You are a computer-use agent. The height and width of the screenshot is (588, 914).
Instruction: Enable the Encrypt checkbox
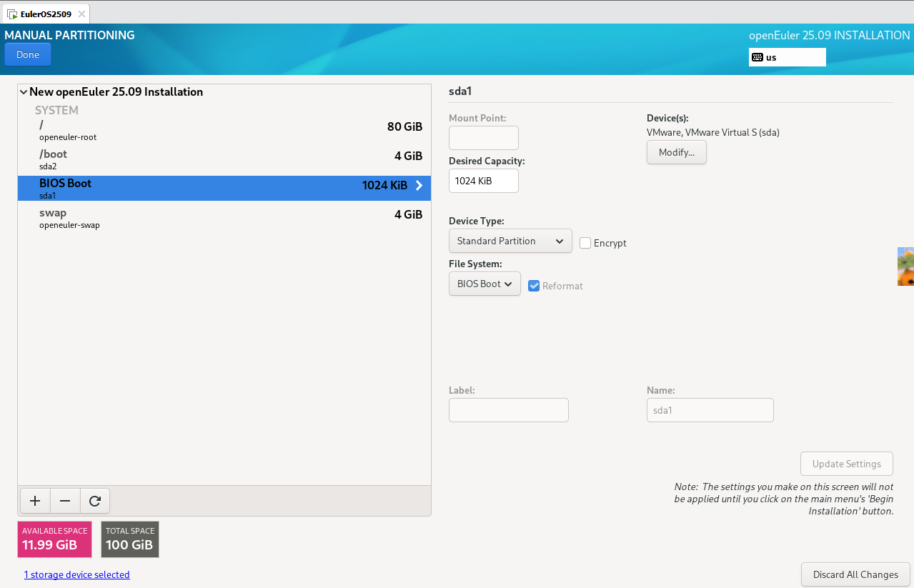point(585,243)
